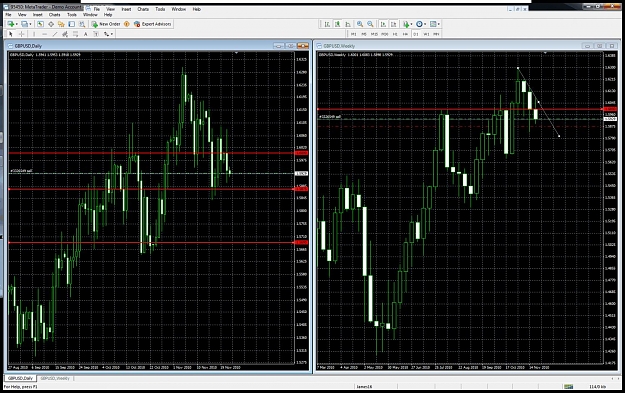Click the Zoom Out magnifier icon
Screen dimensions: 625x393
point(370,24)
